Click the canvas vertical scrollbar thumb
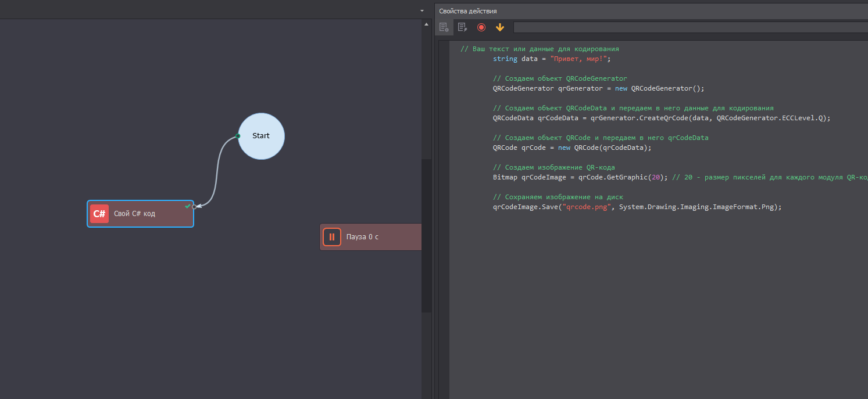 427,235
